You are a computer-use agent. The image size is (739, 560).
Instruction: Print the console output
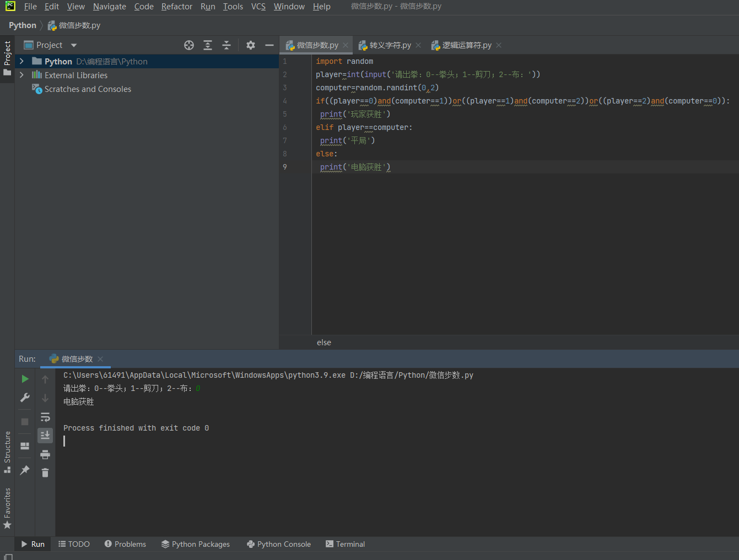pos(45,454)
